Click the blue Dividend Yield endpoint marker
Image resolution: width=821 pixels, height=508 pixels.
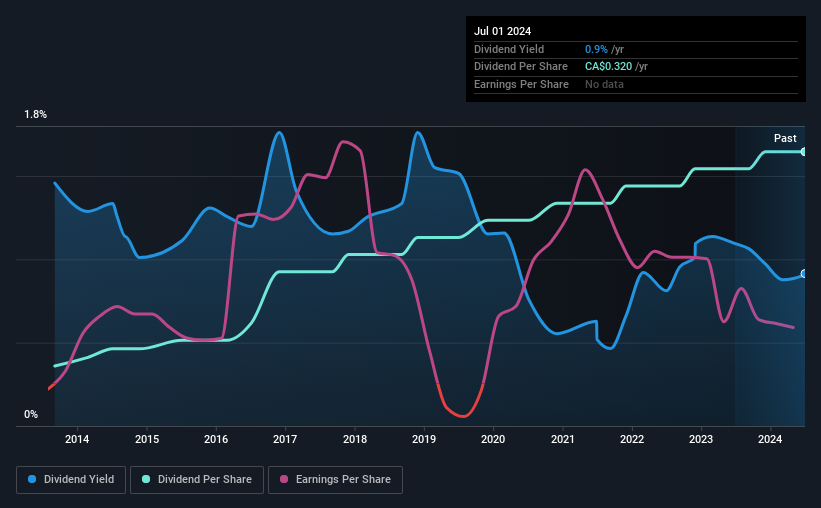pos(803,274)
